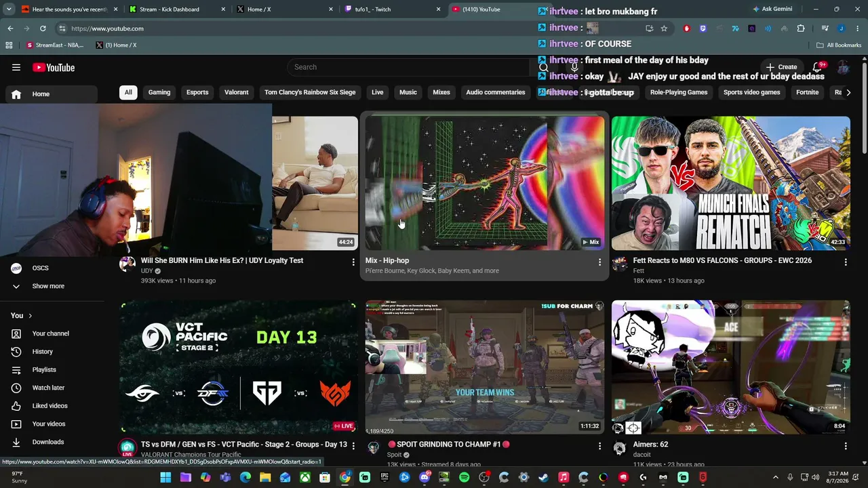Select the Fortnite filter chip
The width and height of the screenshot is (868, 488).
point(808,92)
